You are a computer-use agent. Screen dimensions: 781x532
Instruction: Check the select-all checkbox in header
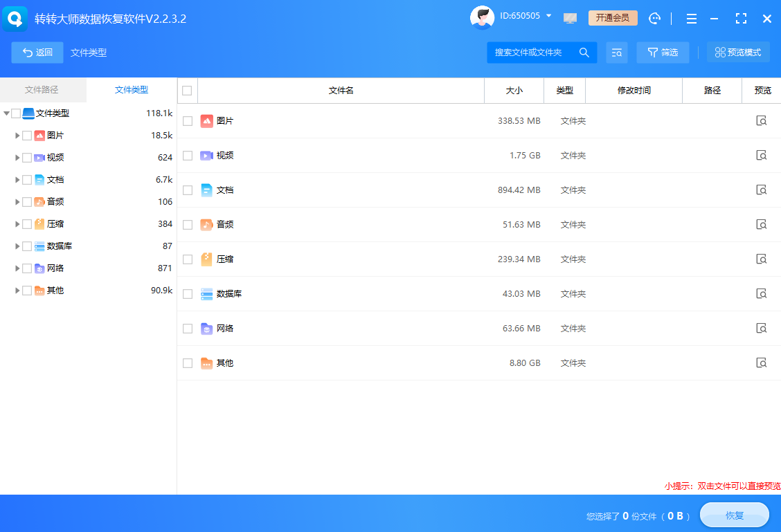click(x=187, y=90)
